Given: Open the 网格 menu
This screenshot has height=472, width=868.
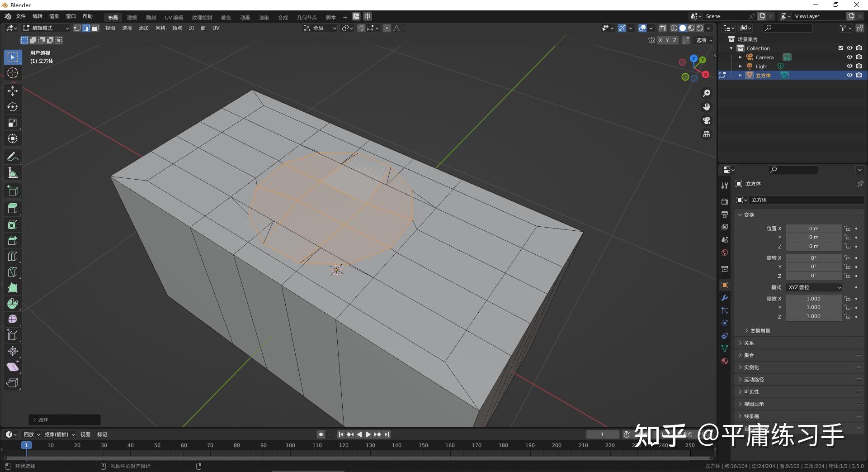Looking at the screenshot, I should tap(160, 28).
